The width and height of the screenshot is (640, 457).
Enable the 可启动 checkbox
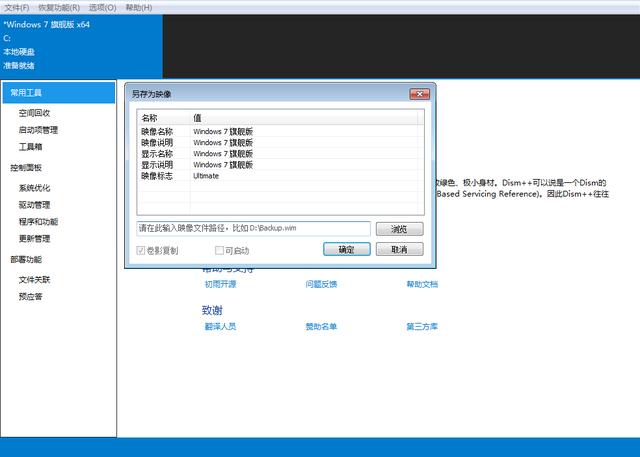coord(219,250)
